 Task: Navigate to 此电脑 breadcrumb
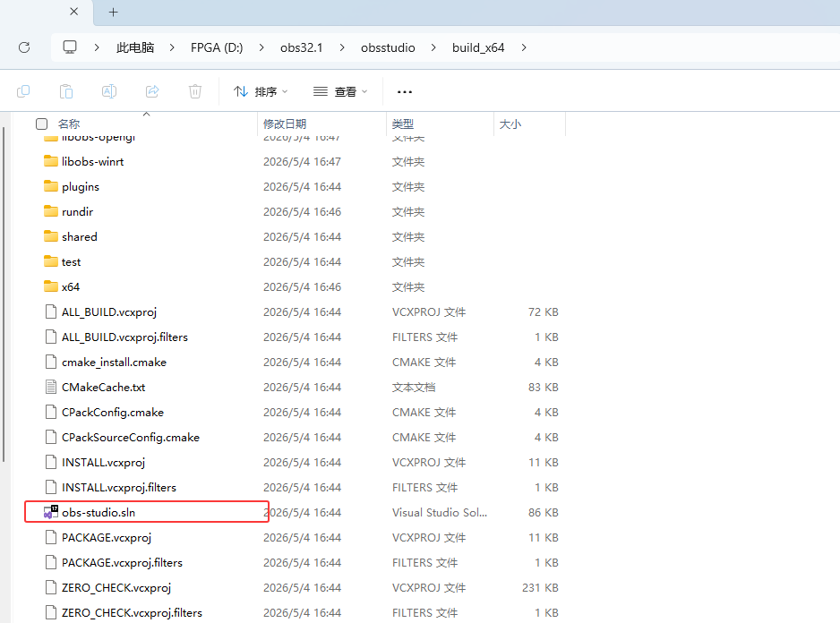pos(135,47)
